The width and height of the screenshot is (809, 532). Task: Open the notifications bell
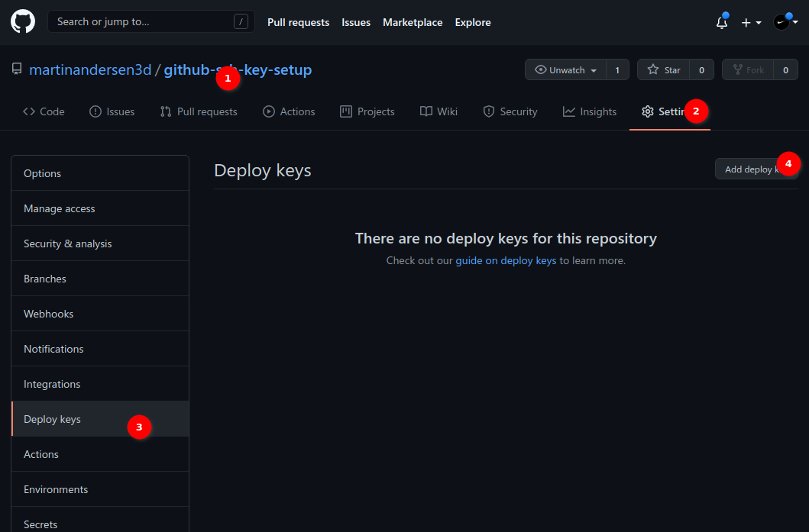pyautogui.click(x=722, y=22)
